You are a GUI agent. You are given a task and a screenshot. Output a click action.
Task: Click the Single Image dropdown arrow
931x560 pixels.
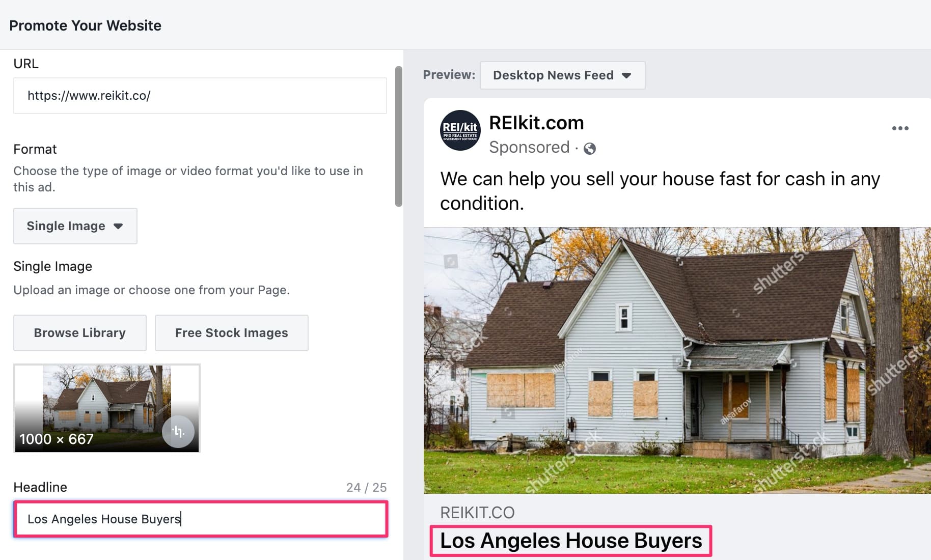click(x=118, y=226)
